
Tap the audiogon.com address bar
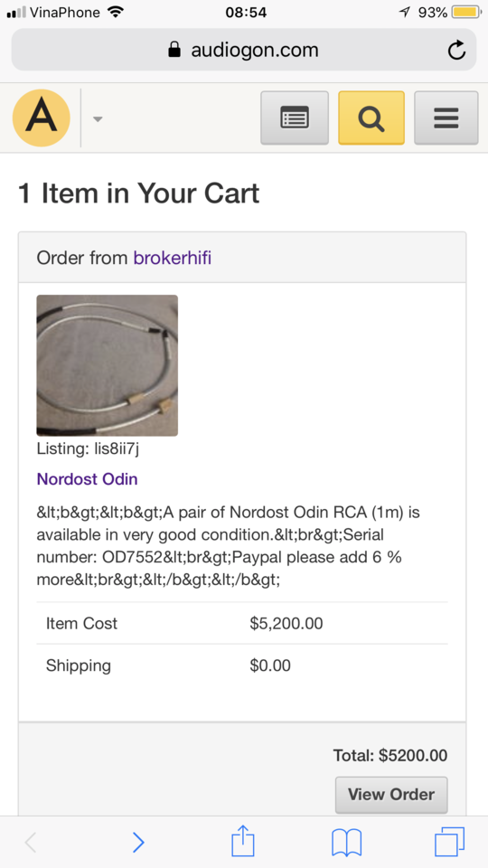[x=243, y=50]
